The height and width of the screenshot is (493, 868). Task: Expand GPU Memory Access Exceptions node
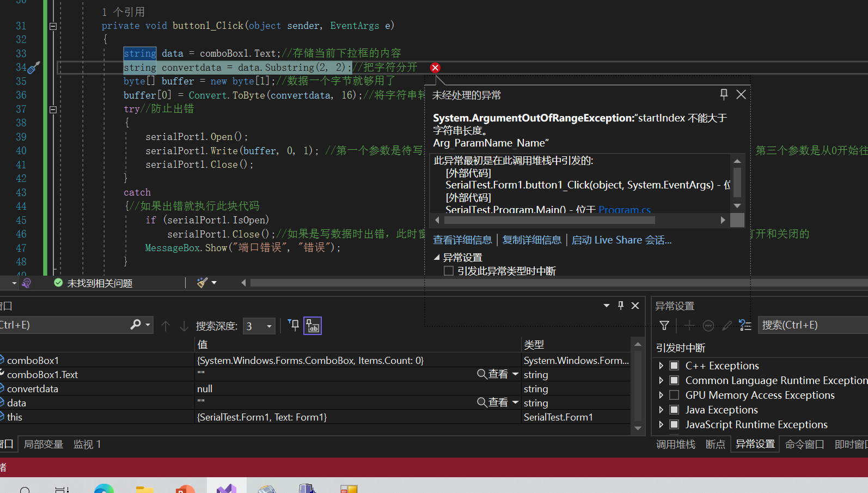[x=661, y=395]
